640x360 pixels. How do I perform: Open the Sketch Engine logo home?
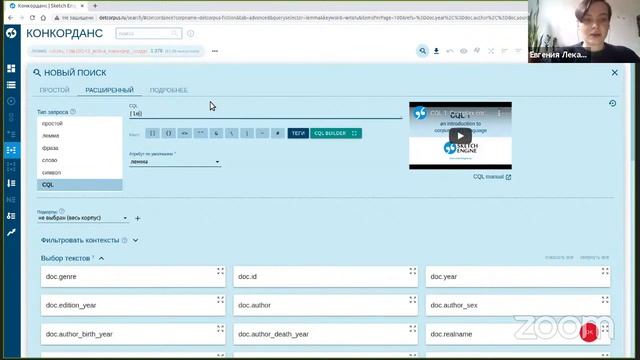11,33
